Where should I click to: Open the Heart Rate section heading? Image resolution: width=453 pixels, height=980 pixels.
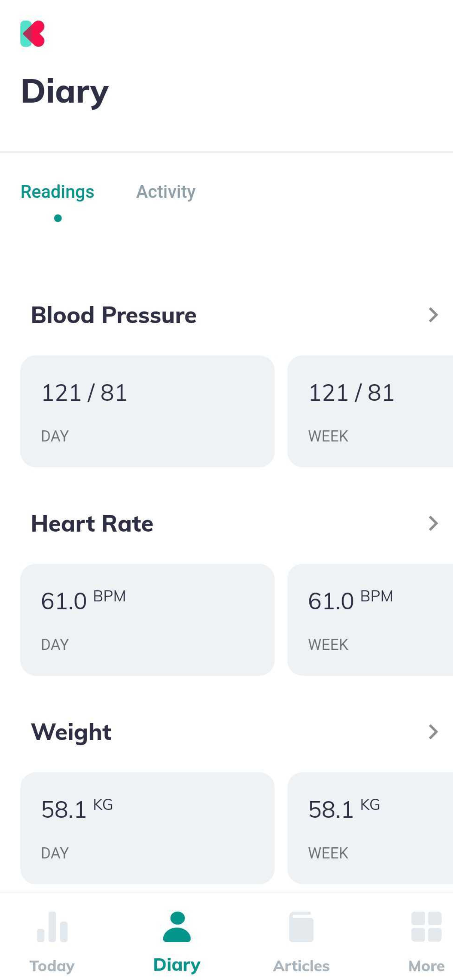92,524
